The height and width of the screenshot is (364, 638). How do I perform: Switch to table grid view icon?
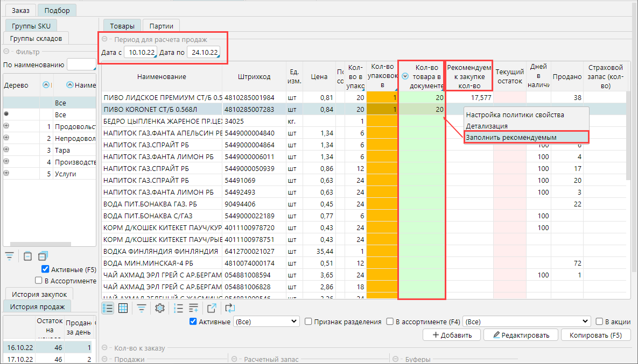(x=123, y=308)
